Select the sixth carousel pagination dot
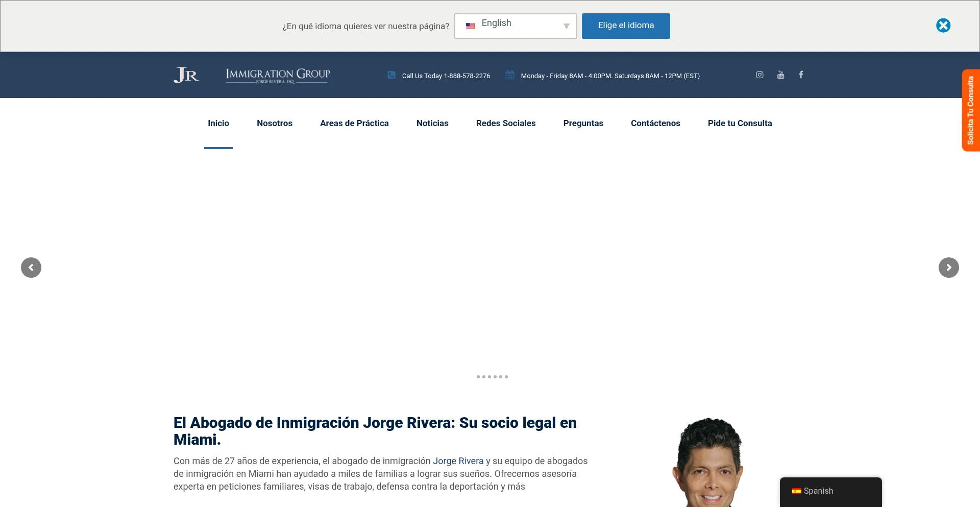The image size is (980, 507). (x=506, y=377)
